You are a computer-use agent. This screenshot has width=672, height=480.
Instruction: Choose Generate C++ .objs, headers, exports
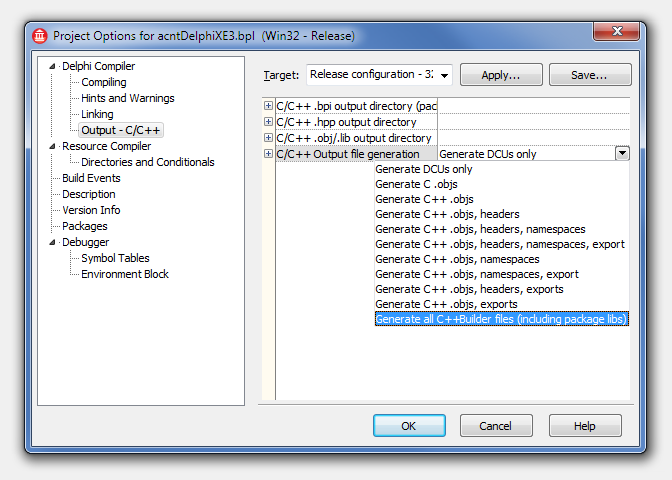point(502,289)
